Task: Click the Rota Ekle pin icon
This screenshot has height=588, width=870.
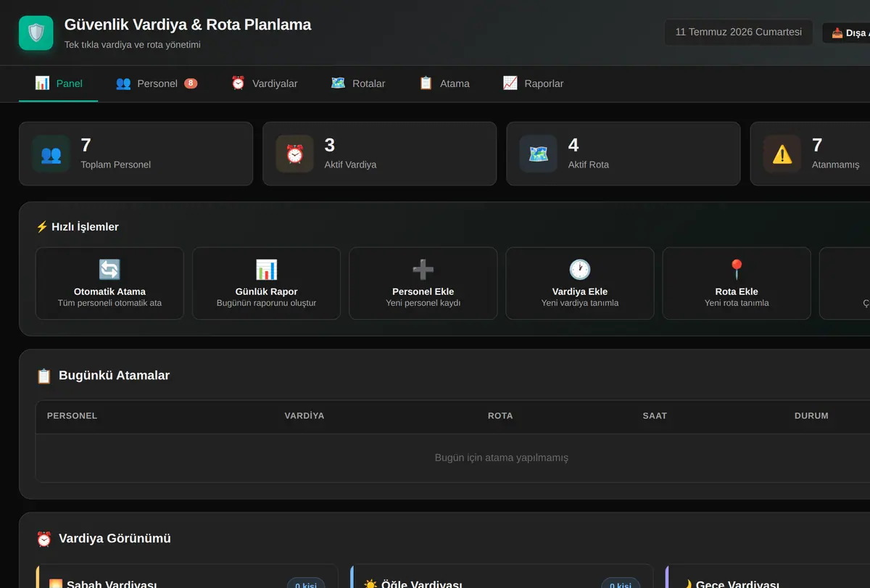Action: click(736, 270)
